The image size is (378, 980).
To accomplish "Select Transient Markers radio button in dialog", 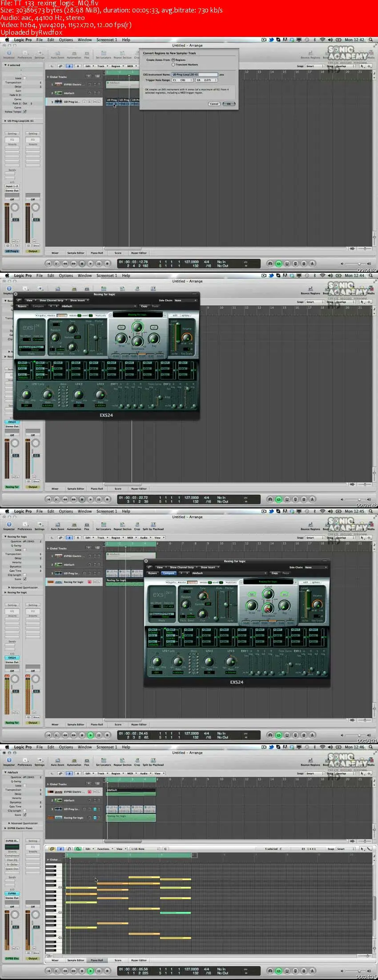I will [x=173, y=65].
